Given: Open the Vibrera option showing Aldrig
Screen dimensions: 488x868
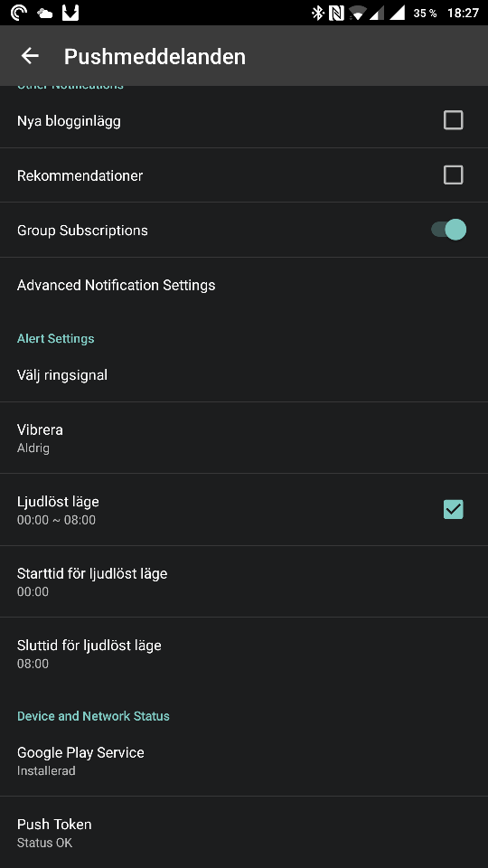Looking at the screenshot, I should (244, 438).
